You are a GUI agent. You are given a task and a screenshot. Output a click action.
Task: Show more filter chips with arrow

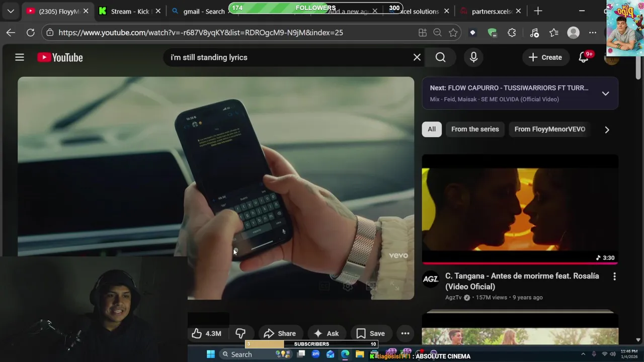[607, 130]
